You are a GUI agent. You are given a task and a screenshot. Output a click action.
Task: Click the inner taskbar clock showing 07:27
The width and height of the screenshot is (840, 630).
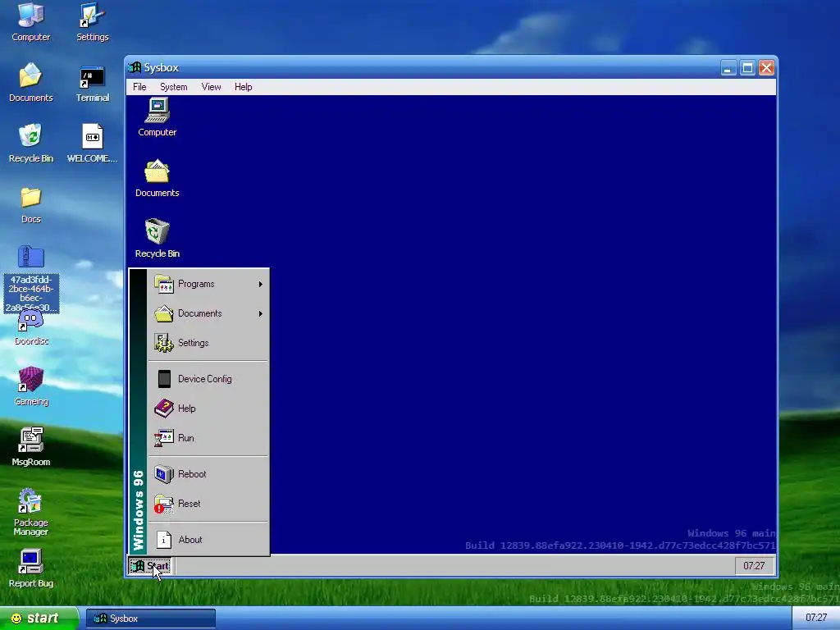[754, 566]
